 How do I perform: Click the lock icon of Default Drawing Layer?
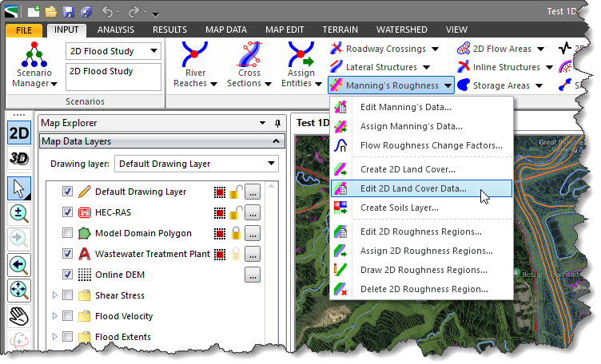pos(236,192)
